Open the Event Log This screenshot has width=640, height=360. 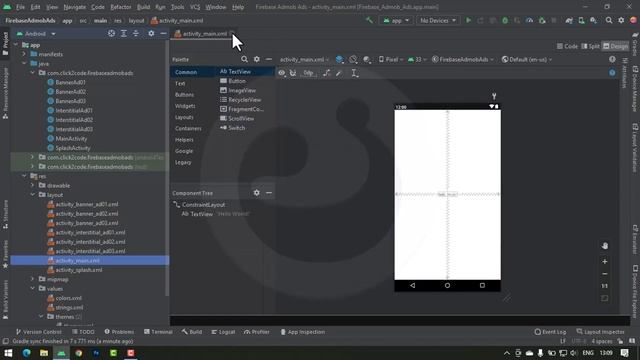tap(550, 332)
